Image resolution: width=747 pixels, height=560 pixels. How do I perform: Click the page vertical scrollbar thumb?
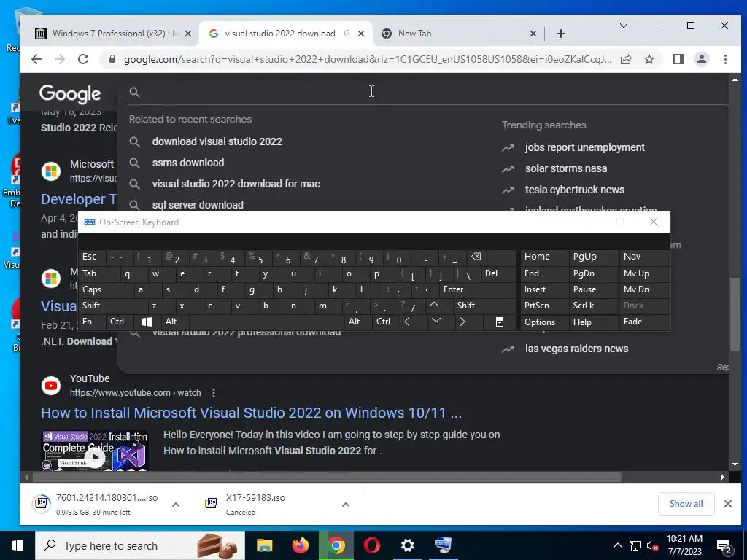(x=735, y=315)
